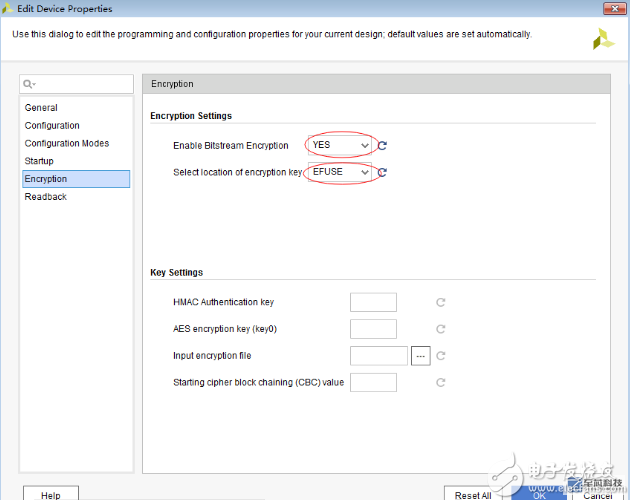
Task: Reset encryption key location to default
Action: (x=382, y=172)
